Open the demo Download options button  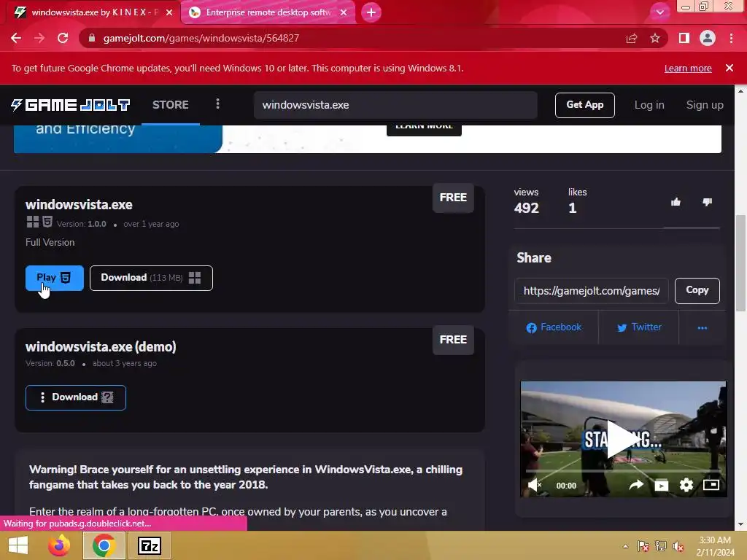pos(75,397)
